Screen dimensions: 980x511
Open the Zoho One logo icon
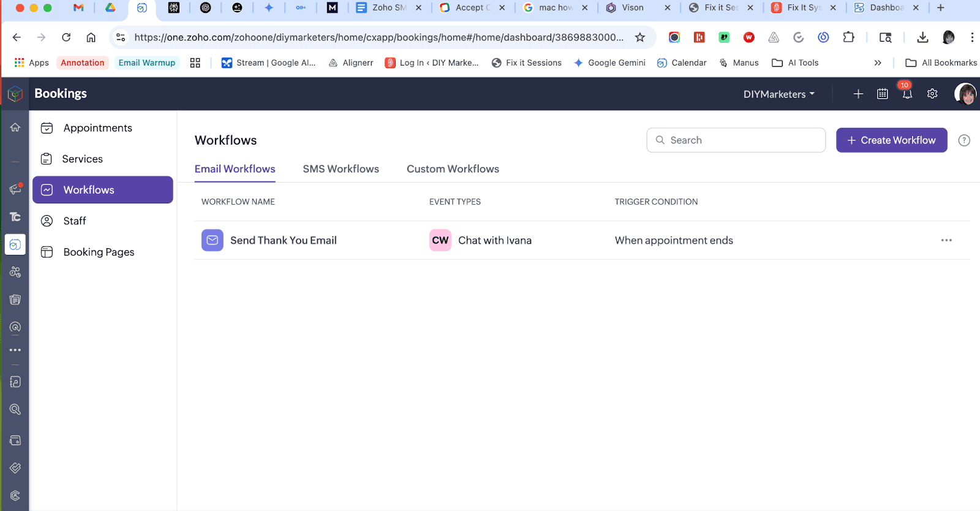coord(15,94)
